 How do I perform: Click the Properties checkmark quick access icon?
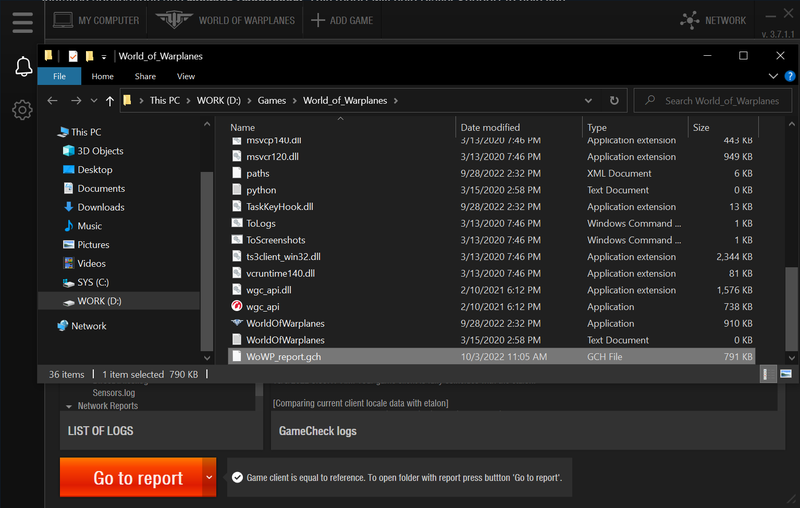coord(73,56)
